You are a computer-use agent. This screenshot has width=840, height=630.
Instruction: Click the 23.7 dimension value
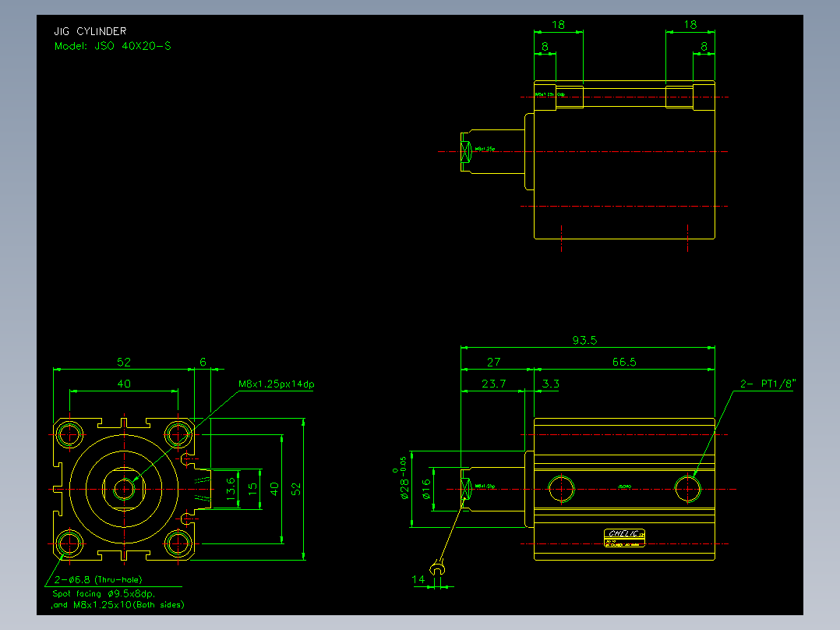coord(493,384)
